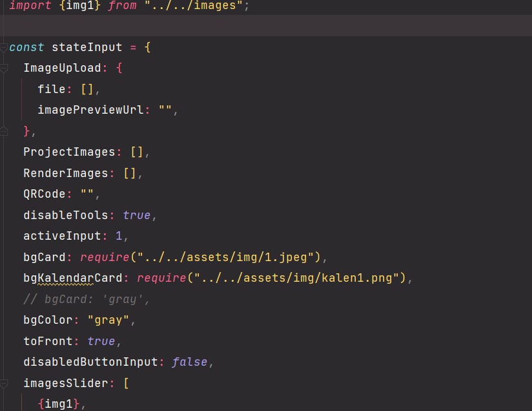The width and height of the screenshot is (532, 411).
Task: Click the empty array after ProjectImages
Action: 137,152
